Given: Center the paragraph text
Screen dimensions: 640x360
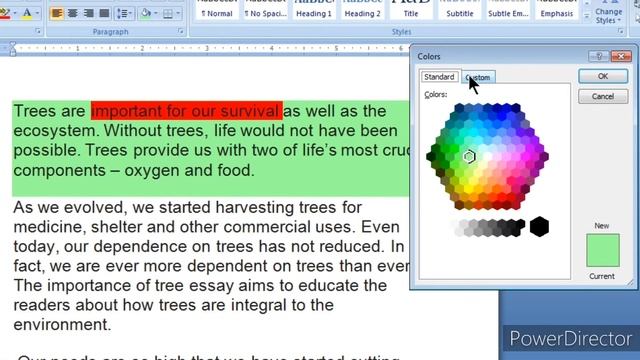Looking at the screenshot, I should pyautogui.click(x=73, y=13).
